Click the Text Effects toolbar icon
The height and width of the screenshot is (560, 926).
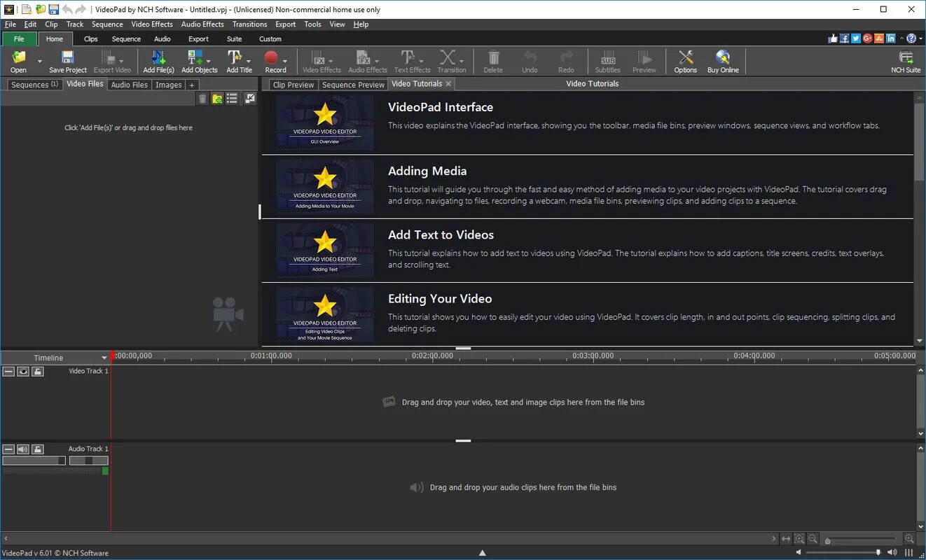[408, 57]
